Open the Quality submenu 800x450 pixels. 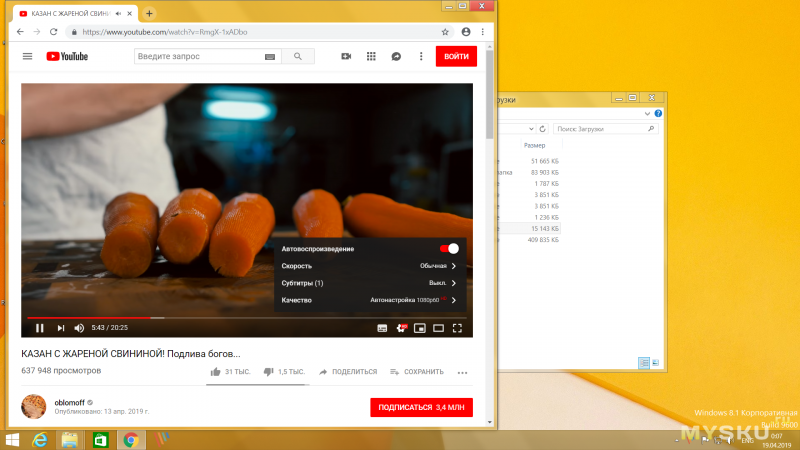pos(368,300)
